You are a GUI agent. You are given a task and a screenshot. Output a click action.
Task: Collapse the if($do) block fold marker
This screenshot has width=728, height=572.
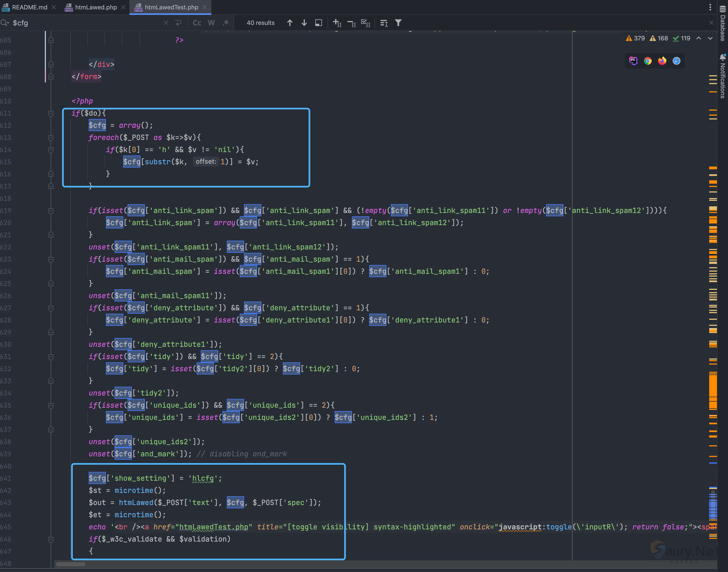click(x=51, y=113)
